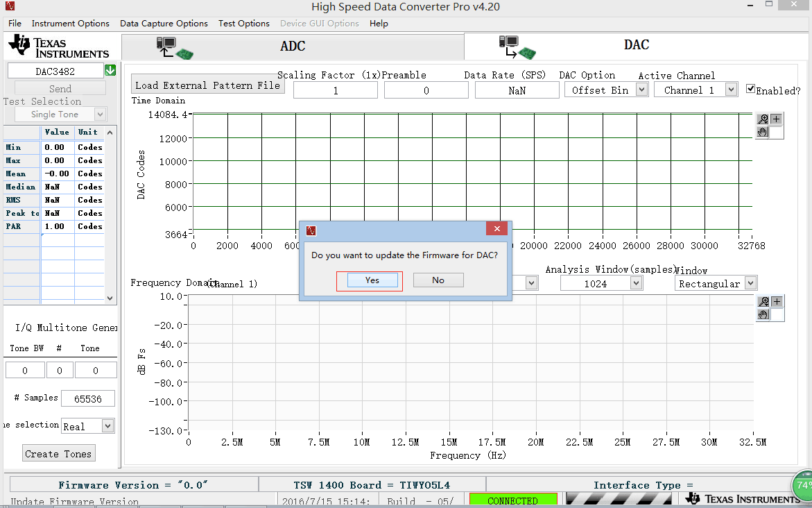Screen dimensions: 812x508
Task: Click the # Samples 65536 field
Action: click(88, 398)
